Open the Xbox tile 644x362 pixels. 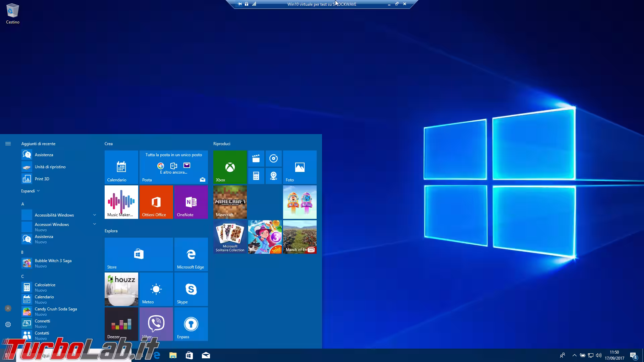pyautogui.click(x=230, y=167)
